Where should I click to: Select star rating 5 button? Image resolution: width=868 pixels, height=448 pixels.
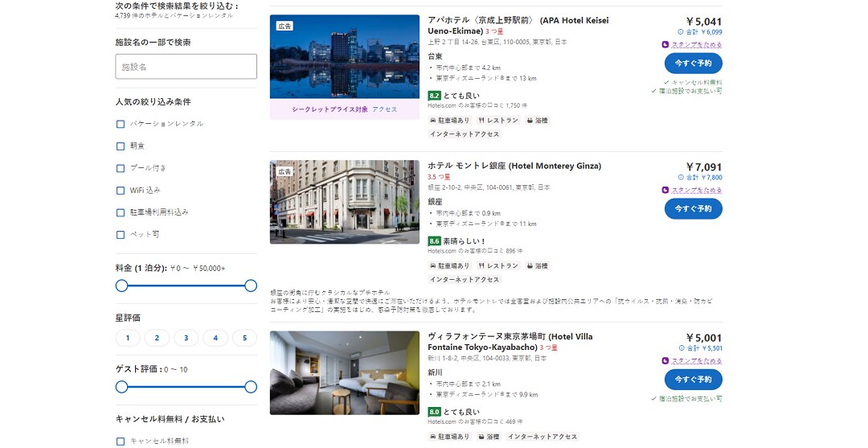pos(244,338)
